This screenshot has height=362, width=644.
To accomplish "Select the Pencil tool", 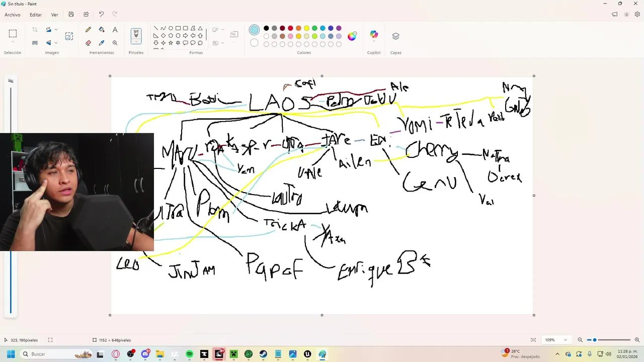I will pyautogui.click(x=89, y=30).
